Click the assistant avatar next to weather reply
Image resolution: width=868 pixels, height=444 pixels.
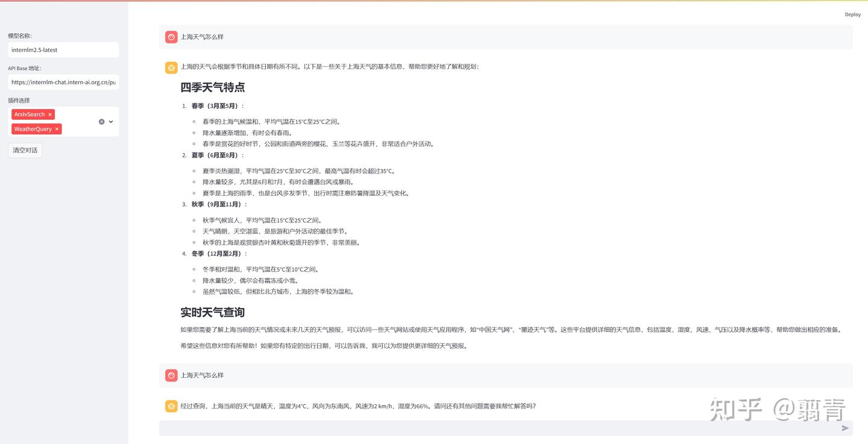pyautogui.click(x=171, y=406)
